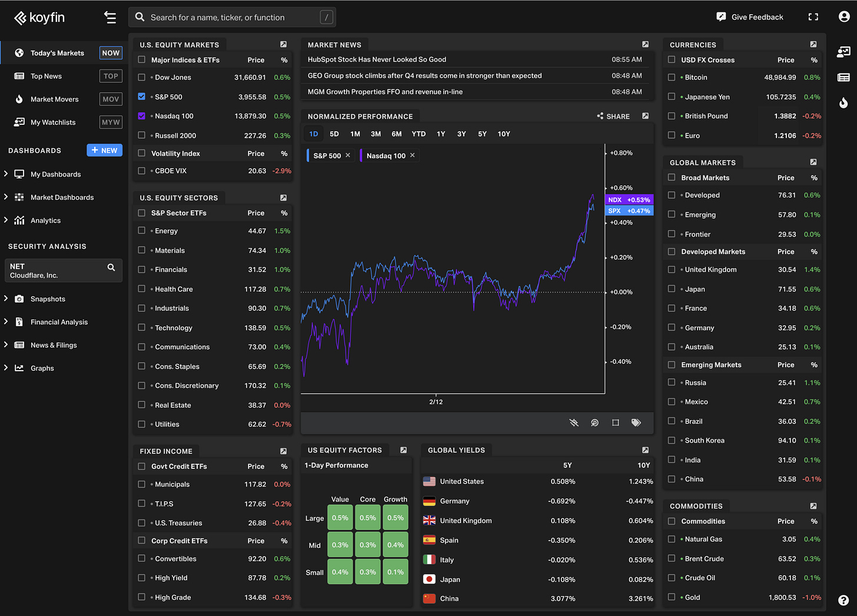Select the 10Y timeframe tab
This screenshot has width=857, height=616.
point(504,134)
